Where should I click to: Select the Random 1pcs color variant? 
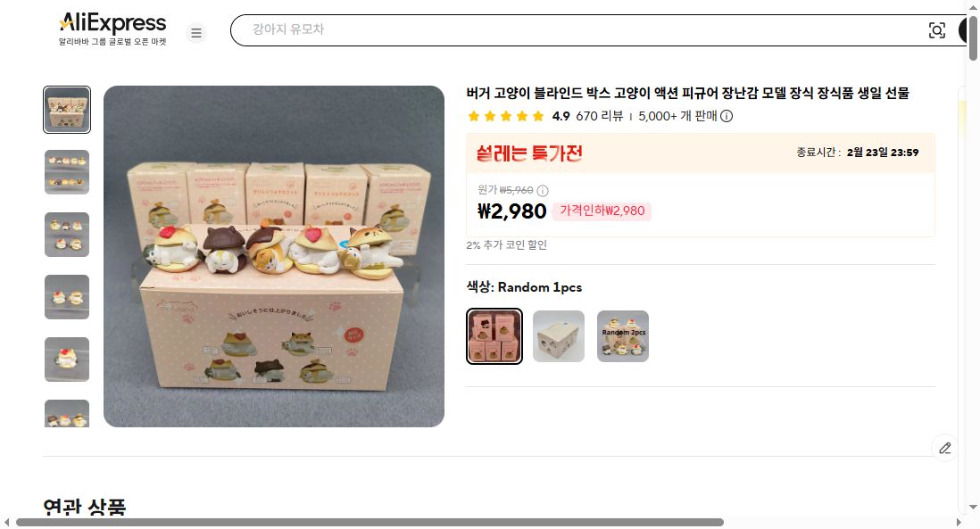point(494,336)
